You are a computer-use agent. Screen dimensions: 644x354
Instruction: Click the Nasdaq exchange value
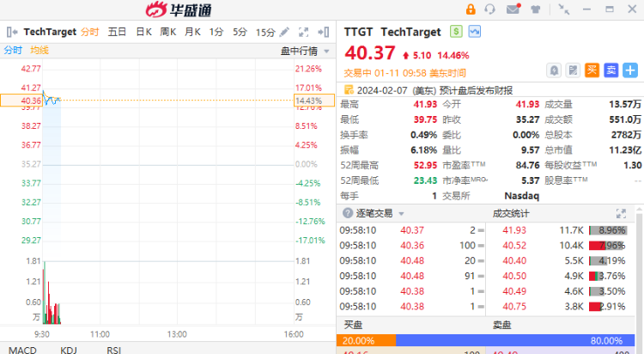[521, 195]
